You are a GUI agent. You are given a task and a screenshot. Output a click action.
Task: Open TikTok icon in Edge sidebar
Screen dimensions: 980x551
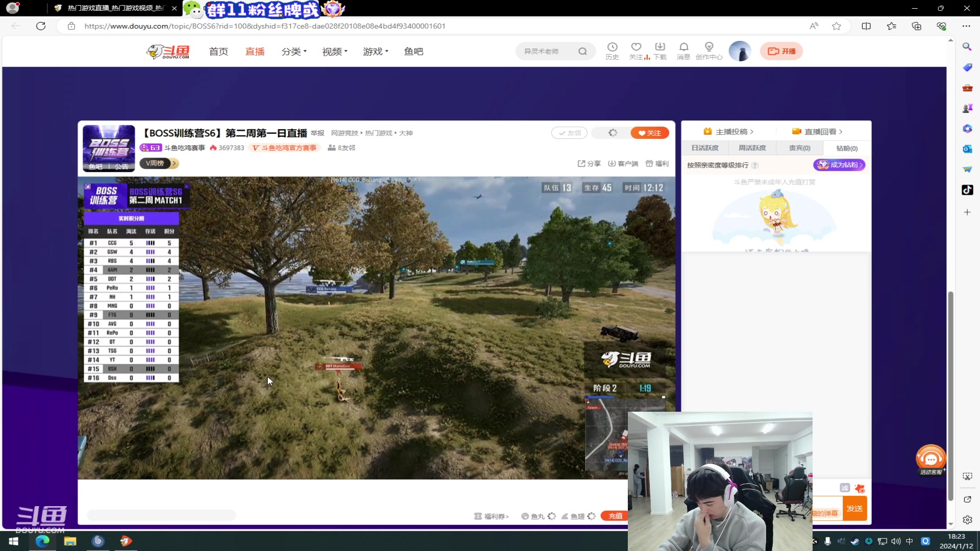[967, 190]
